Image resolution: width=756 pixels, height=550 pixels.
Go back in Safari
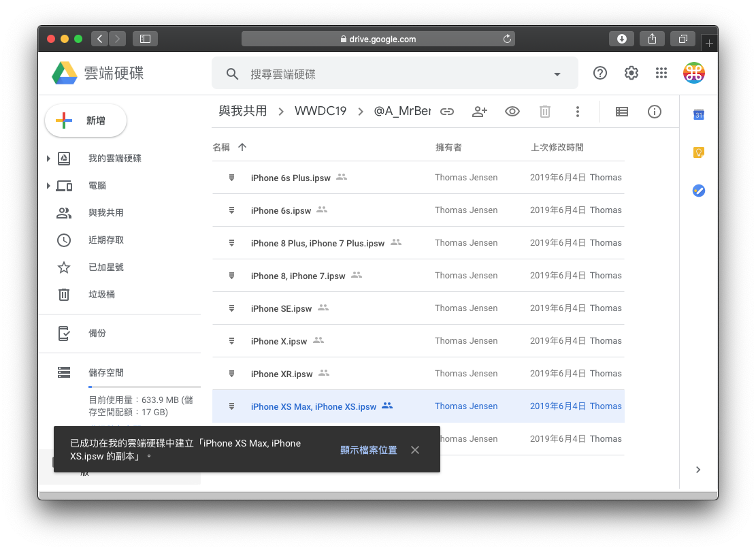[100, 39]
